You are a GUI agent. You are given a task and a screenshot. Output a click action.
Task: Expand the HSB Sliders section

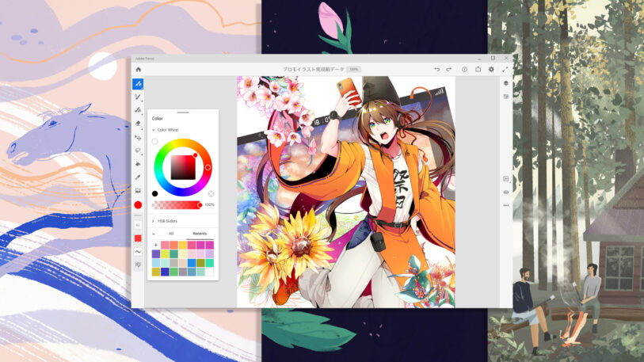(153, 221)
